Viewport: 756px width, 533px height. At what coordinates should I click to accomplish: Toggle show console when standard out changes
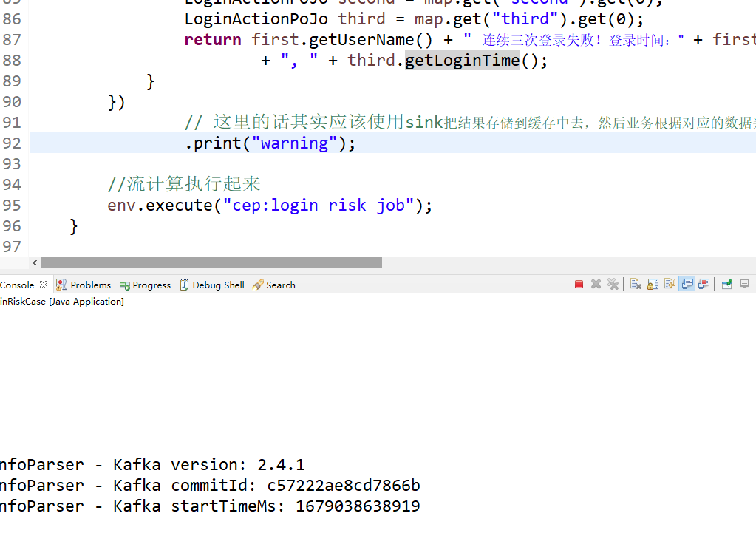point(687,284)
